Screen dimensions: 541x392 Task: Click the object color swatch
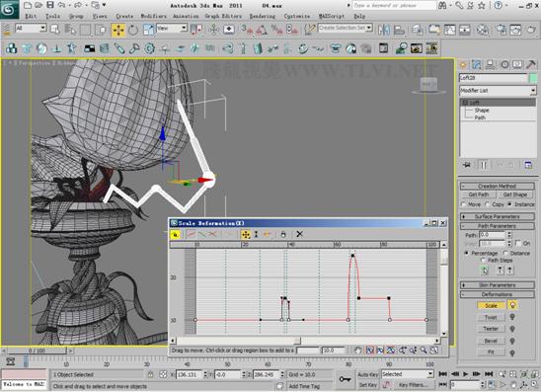point(533,78)
